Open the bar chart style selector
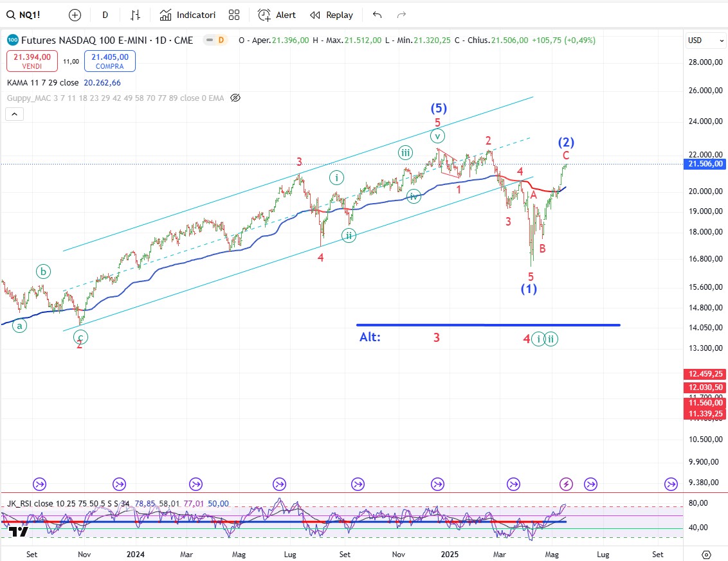728x561 pixels. 135,15
